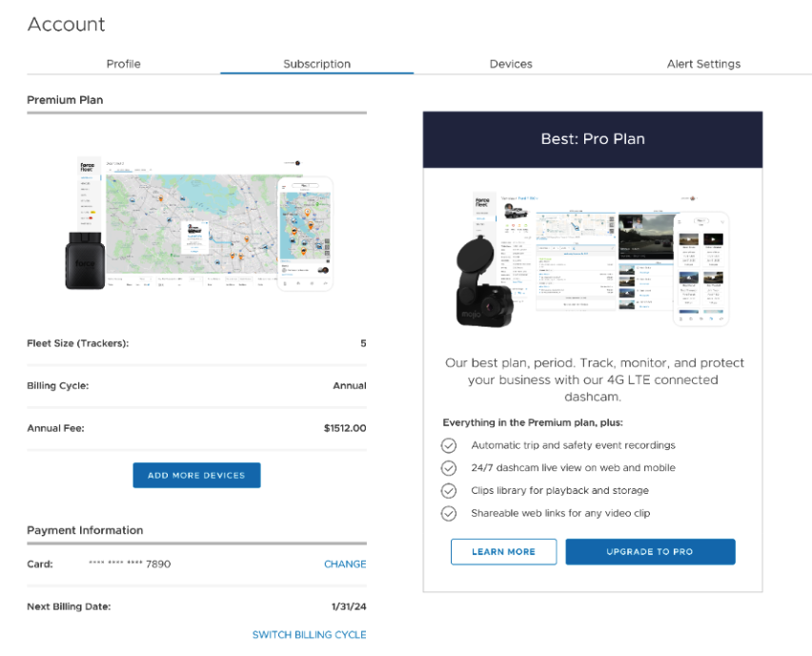Click the Annual Fee value $1512.00
812x656 pixels.
345,428
